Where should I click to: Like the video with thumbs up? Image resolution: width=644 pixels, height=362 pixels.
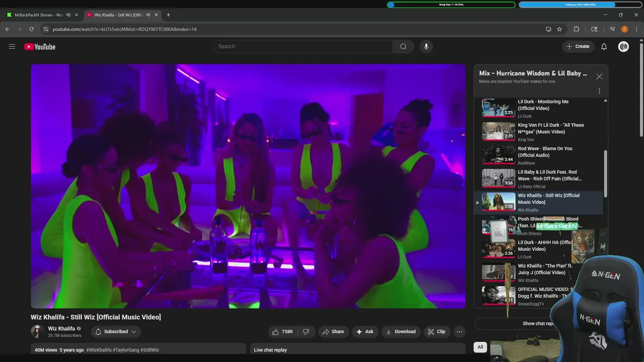click(282, 332)
